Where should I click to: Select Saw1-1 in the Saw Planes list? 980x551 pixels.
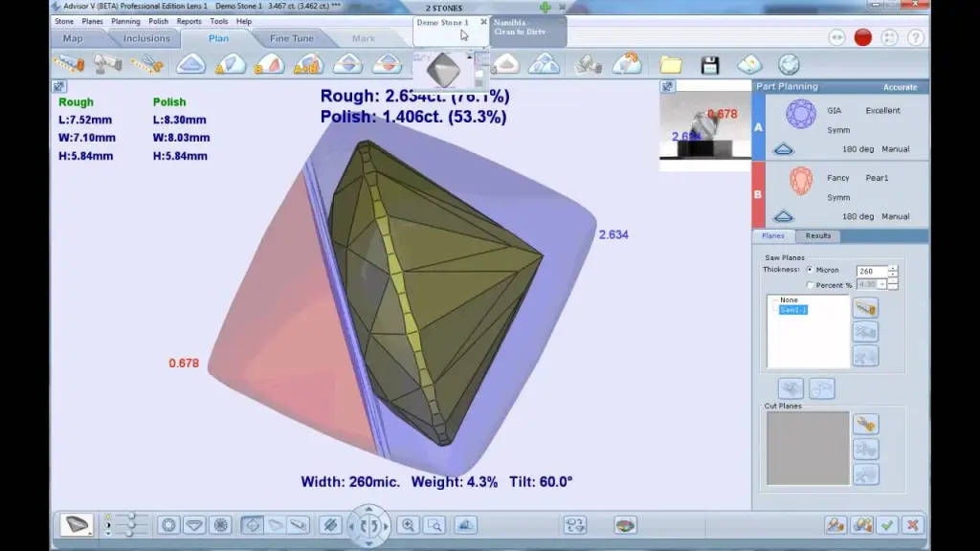tap(793, 309)
